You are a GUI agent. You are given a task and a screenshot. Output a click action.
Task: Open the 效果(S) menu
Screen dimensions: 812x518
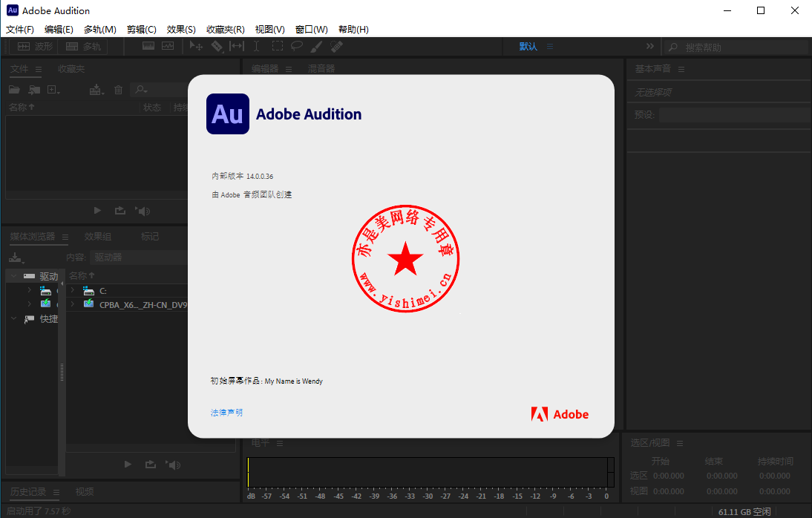click(181, 30)
